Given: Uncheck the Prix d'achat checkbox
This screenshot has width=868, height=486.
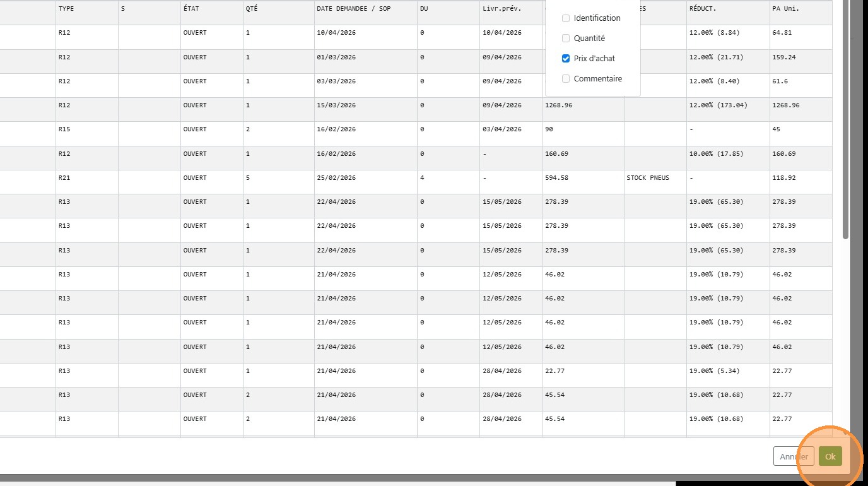Looking at the screenshot, I should click(x=566, y=59).
